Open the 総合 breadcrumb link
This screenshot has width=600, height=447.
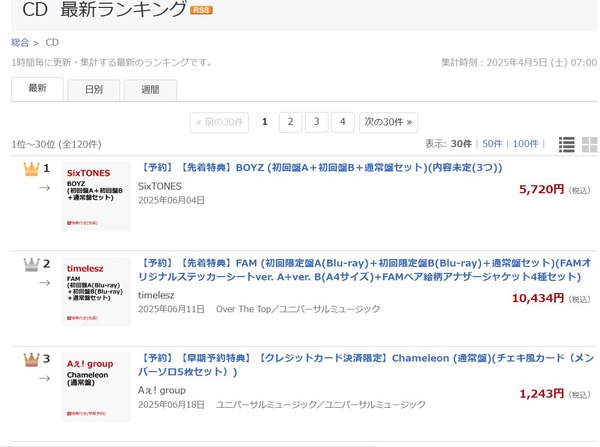point(20,43)
